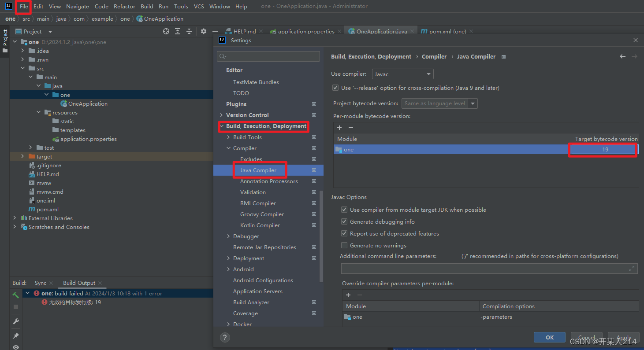
Task: Click the Settings search field
Action: click(x=268, y=56)
